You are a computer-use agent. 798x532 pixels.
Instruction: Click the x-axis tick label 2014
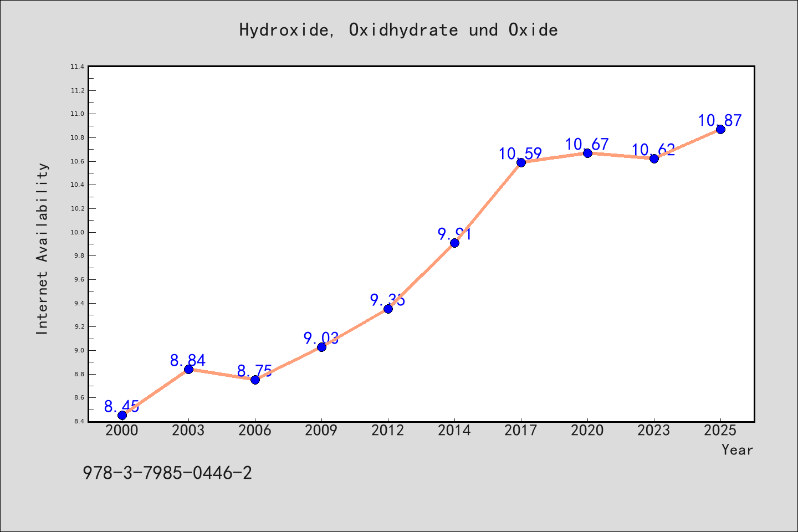tap(454, 431)
